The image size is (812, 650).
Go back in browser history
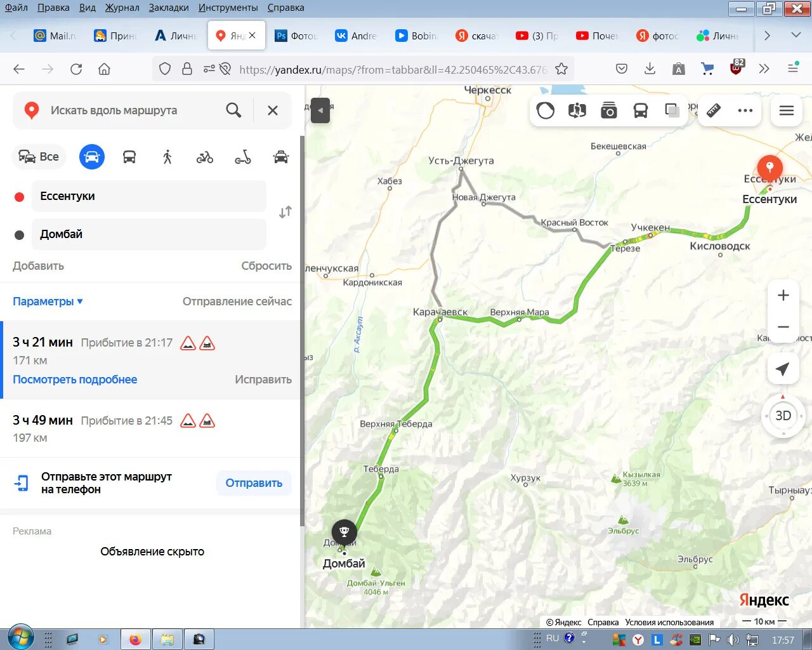(x=19, y=69)
